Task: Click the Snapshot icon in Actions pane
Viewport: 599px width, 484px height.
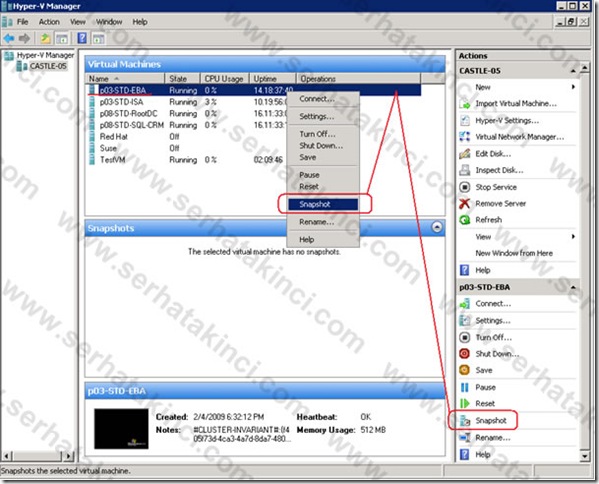Action: click(x=465, y=421)
